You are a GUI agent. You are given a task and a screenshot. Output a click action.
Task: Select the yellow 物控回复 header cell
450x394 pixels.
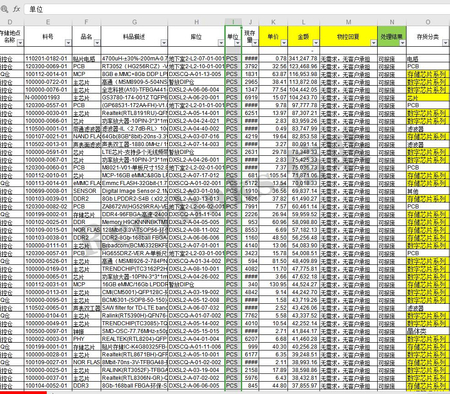point(348,36)
